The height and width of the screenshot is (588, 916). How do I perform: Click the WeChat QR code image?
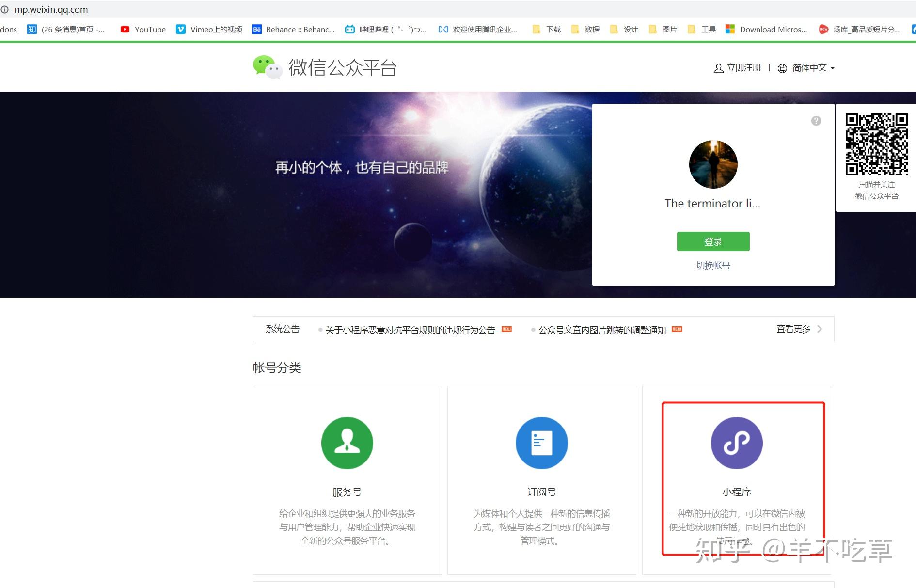click(876, 144)
